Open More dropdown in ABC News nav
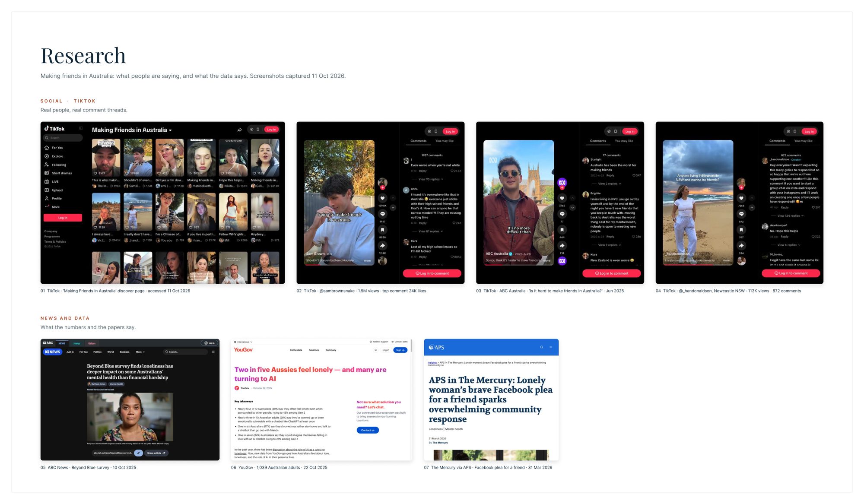Image resolution: width=864 pixels, height=504 pixels. coord(140,352)
